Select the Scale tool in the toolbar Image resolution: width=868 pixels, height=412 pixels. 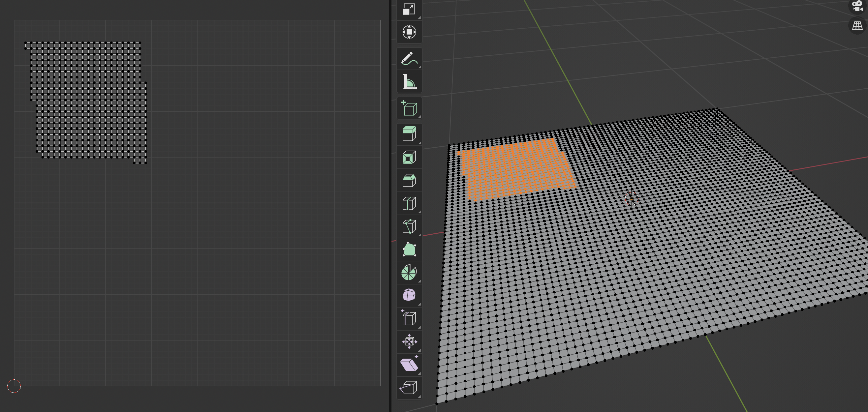point(409,9)
